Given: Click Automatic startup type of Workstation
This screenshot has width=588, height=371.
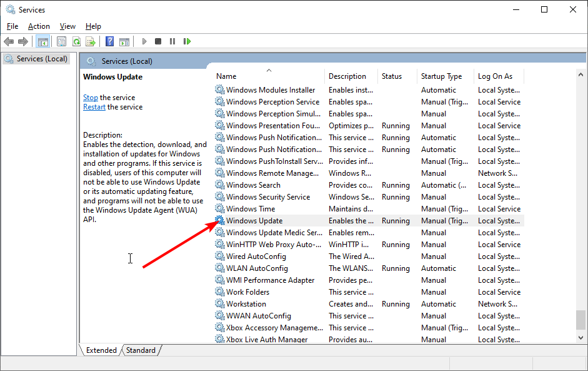Looking at the screenshot, I should point(439,304).
